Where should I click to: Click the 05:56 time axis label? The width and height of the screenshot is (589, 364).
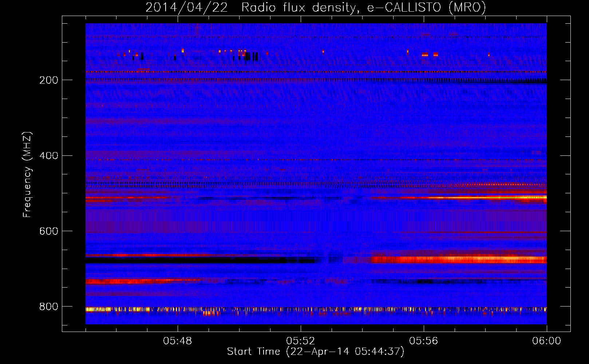pyautogui.click(x=424, y=341)
